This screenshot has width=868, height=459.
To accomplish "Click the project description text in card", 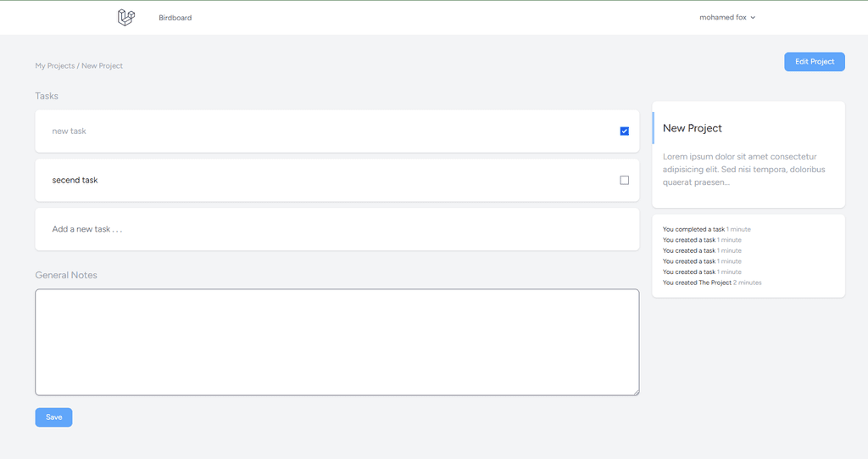I will point(744,169).
